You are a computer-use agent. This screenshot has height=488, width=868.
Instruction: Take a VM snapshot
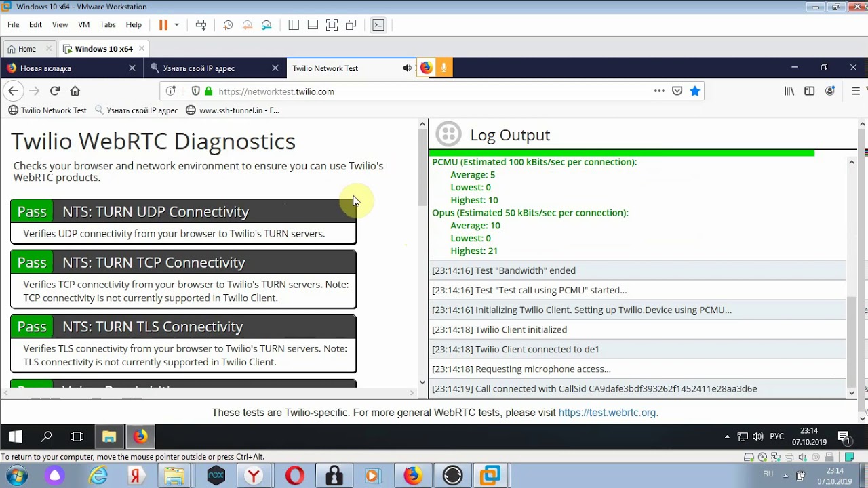[x=228, y=24]
